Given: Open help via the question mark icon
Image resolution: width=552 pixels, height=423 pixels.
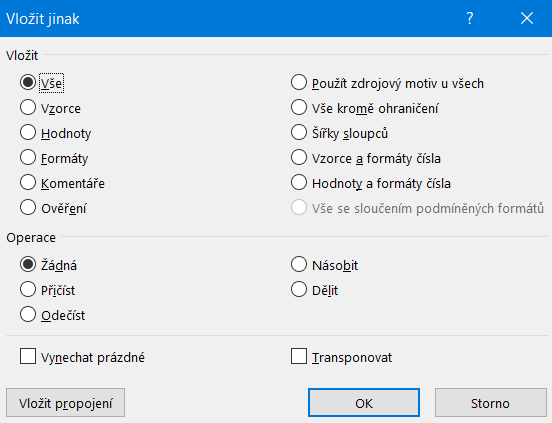Looking at the screenshot, I should [470, 18].
